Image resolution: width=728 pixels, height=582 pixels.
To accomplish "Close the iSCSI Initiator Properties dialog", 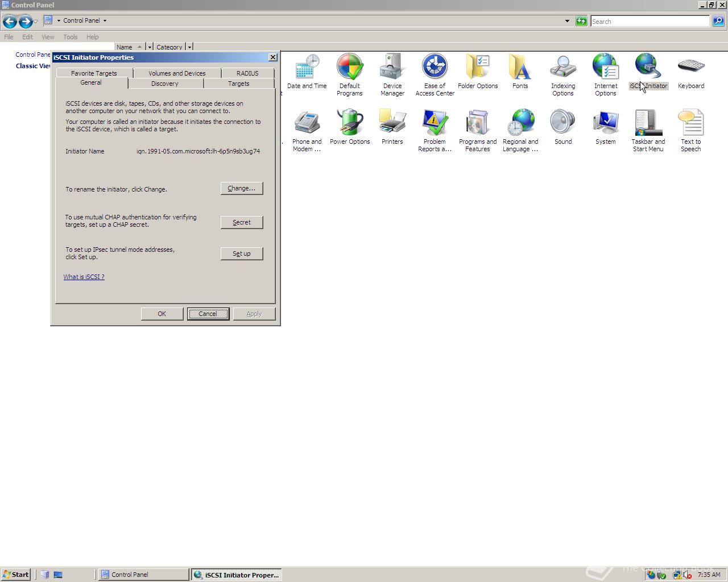I will point(273,57).
